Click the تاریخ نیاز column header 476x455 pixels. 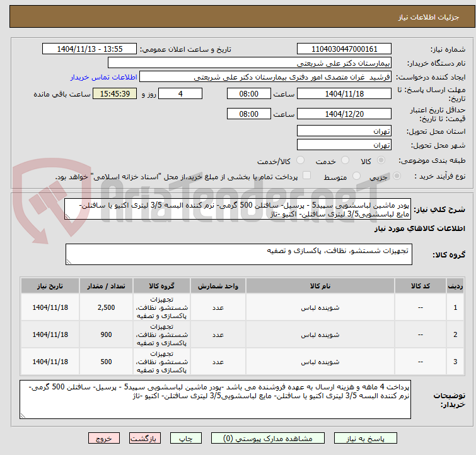(50, 286)
